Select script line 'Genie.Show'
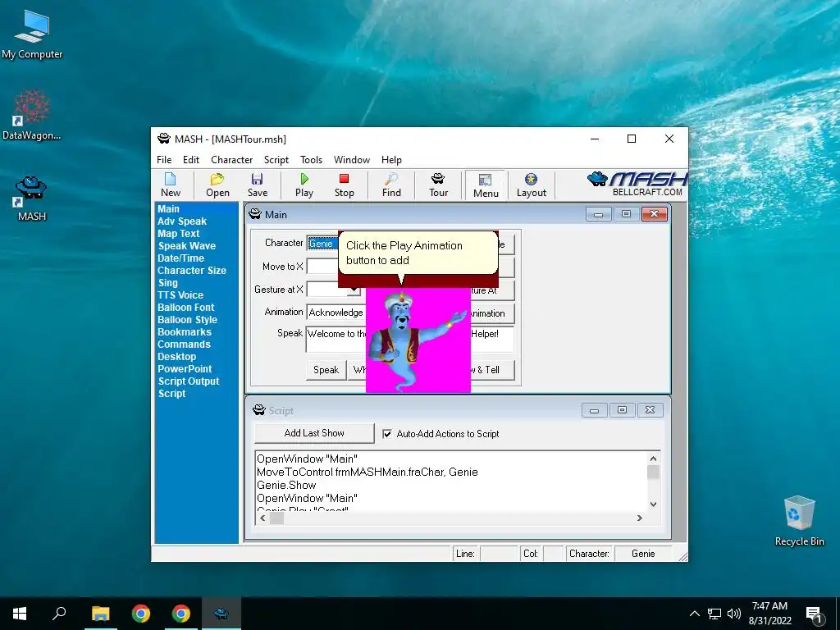Screen dimensions: 840x630 286,486
